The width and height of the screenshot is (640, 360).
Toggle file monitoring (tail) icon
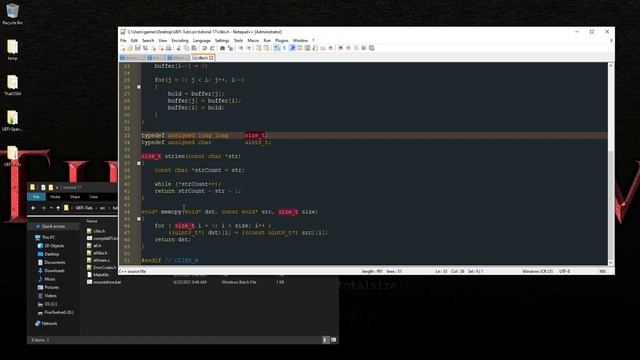tap(330, 48)
